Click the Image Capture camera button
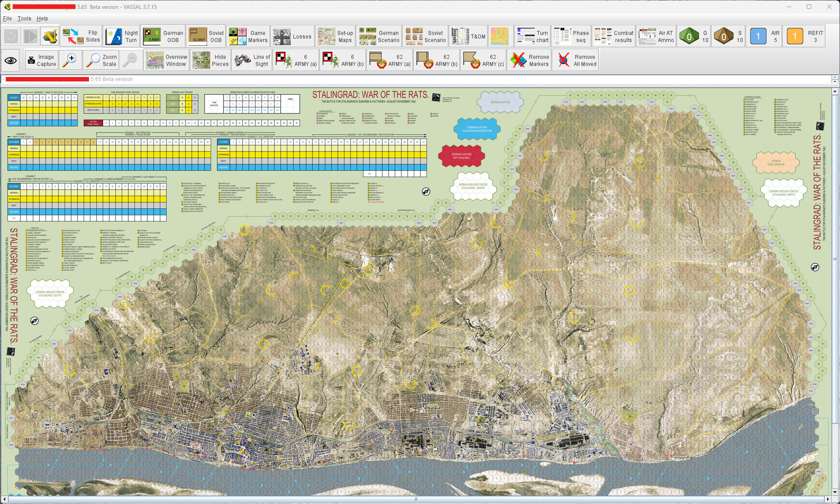Viewport: 840px width, 504px height. coord(41,60)
